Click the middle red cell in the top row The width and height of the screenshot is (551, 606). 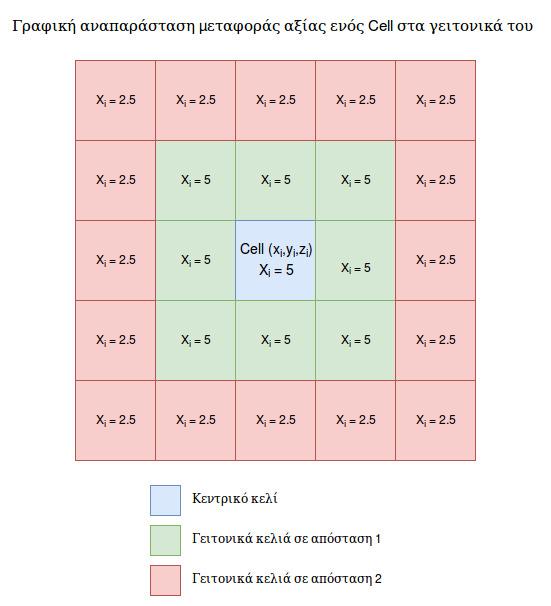(276, 100)
